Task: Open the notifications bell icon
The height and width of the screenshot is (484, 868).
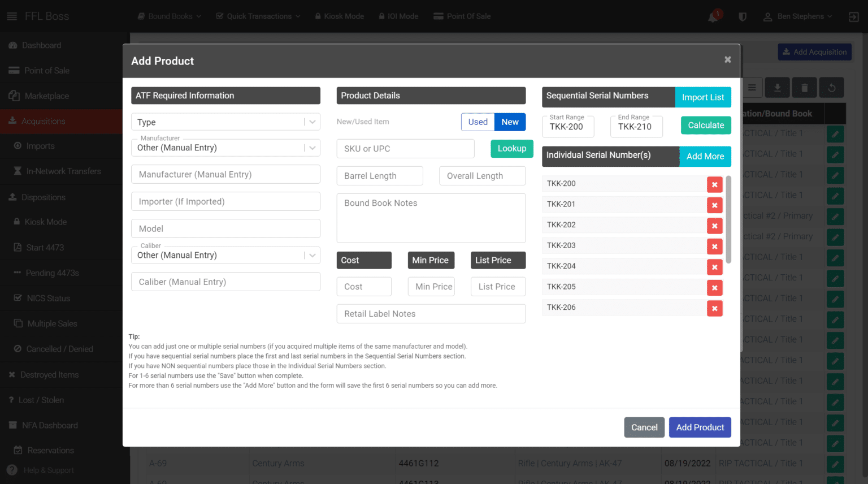Action: tap(711, 16)
